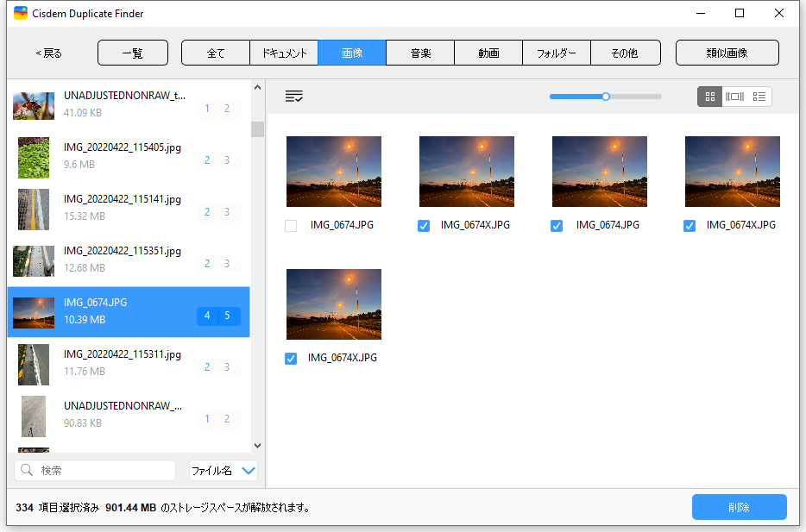Select the IMG_20220422_115351.jpg list row
The image size is (806, 532).
129,261
